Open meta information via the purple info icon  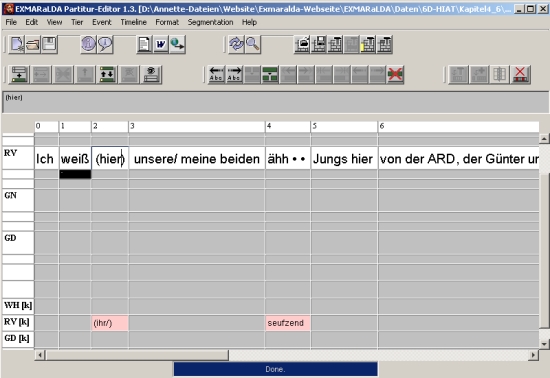88,45
